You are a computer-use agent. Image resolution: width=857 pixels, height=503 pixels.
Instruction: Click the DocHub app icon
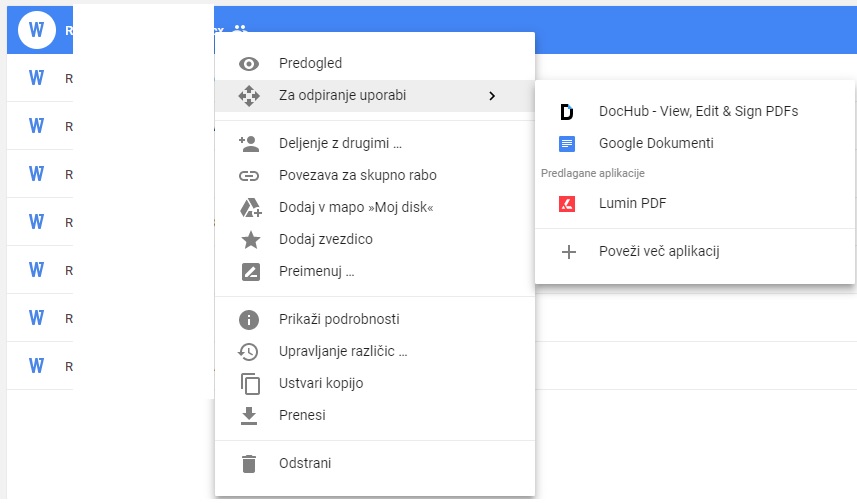(x=567, y=112)
